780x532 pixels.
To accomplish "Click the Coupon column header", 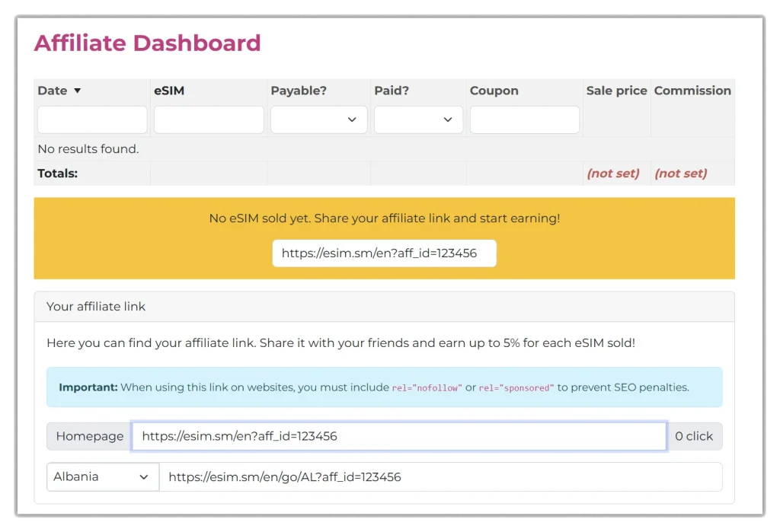I will (494, 91).
